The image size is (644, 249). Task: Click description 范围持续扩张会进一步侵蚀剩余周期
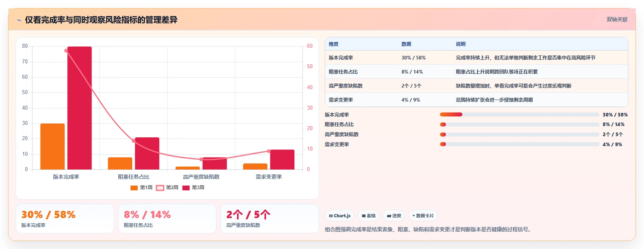pos(494,100)
